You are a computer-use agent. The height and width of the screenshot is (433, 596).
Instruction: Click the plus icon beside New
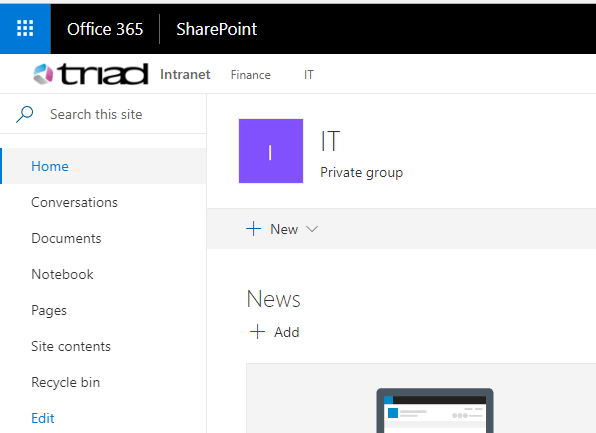(x=254, y=229)
